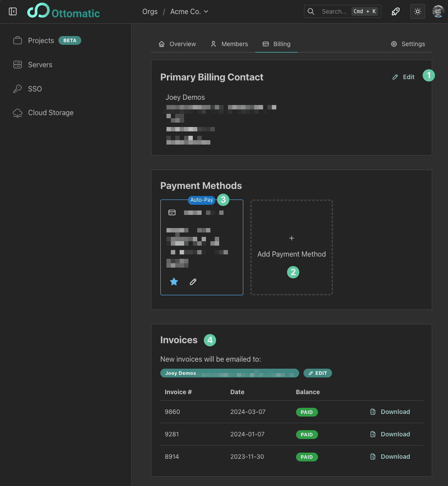This screenshot has width=448, height=486.
Task: Open the Acme Co. organization dropdown
Action: click(189, 11)
